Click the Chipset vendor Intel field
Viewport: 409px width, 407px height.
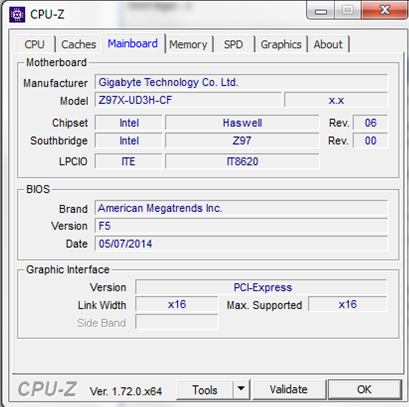pos(129,123)
